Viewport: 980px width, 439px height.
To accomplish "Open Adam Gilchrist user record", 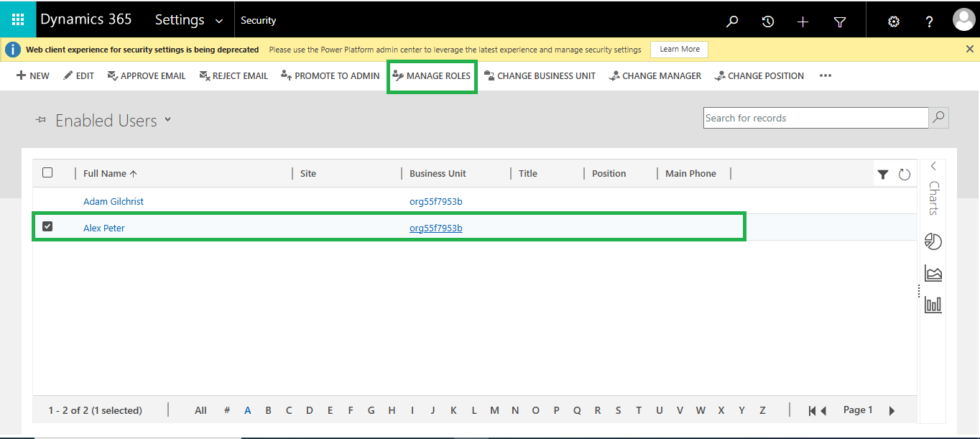I will 114,201.
